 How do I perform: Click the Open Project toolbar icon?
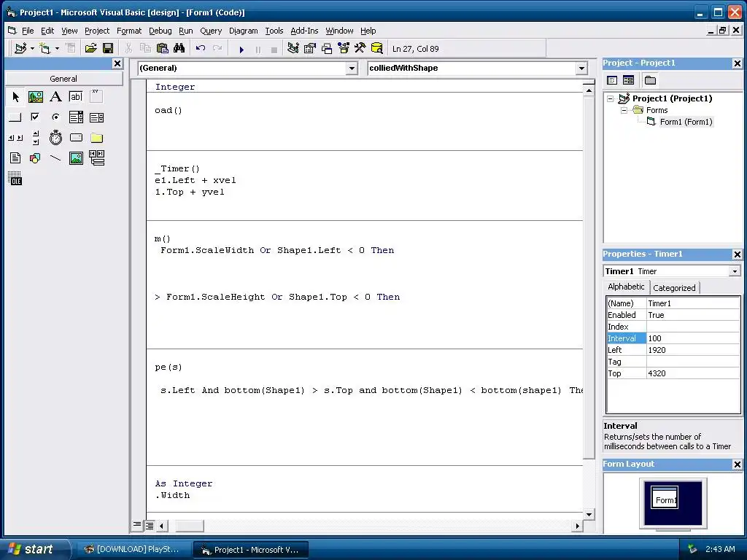(90, 48)
